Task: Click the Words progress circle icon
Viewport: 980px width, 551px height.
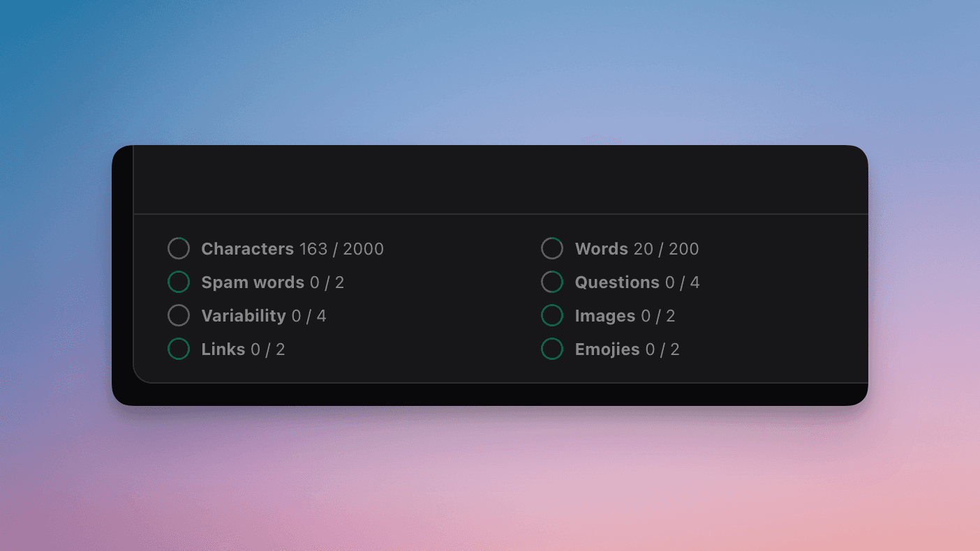Action: (552, 248)
